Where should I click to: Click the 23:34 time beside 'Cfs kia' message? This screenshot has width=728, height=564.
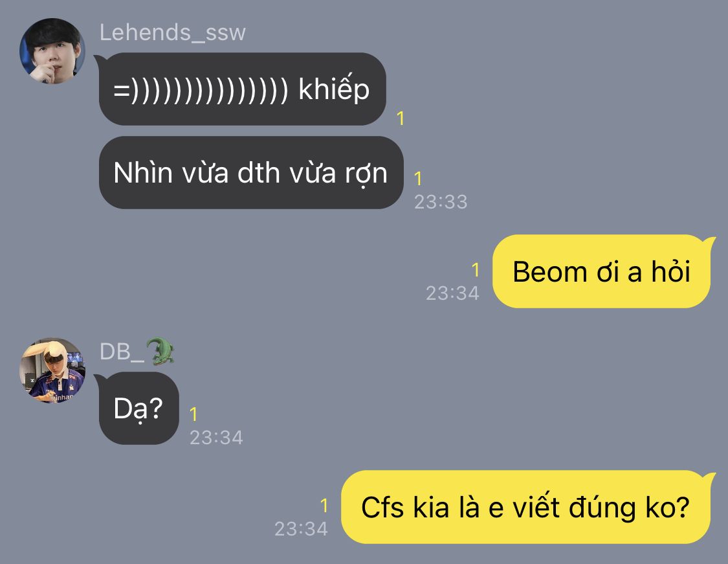point(301,528)
